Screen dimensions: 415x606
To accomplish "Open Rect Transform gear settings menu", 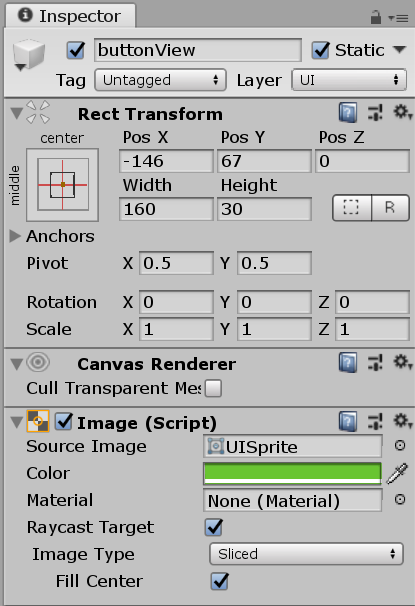I will coord(402,113).
